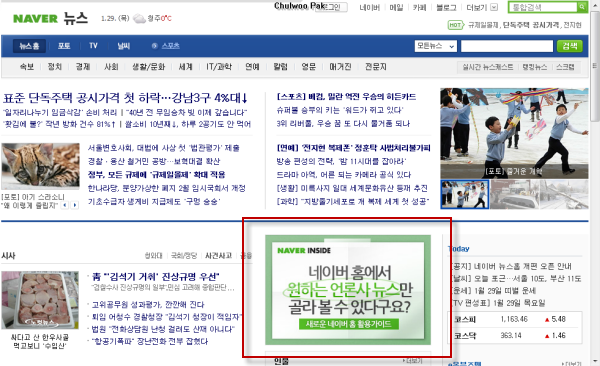Click the green magnifier search icon
This screenshot has width=600, height=366.
pos(582,7)
